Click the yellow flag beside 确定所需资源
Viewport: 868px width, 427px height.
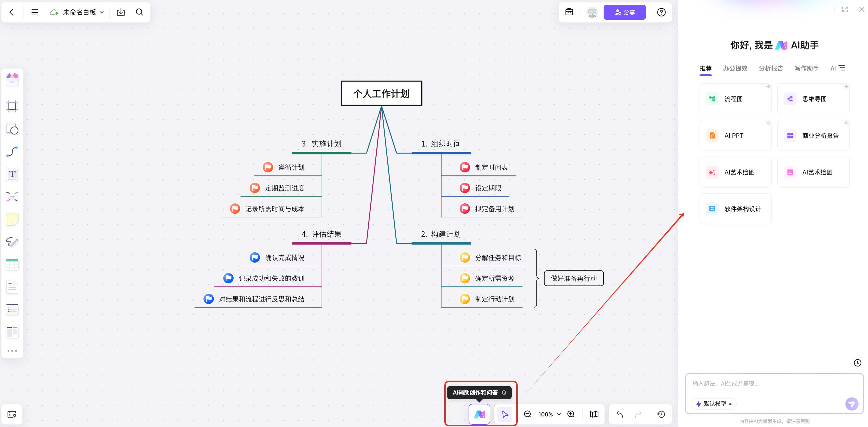pyautogui.click(x=465, y=278)
